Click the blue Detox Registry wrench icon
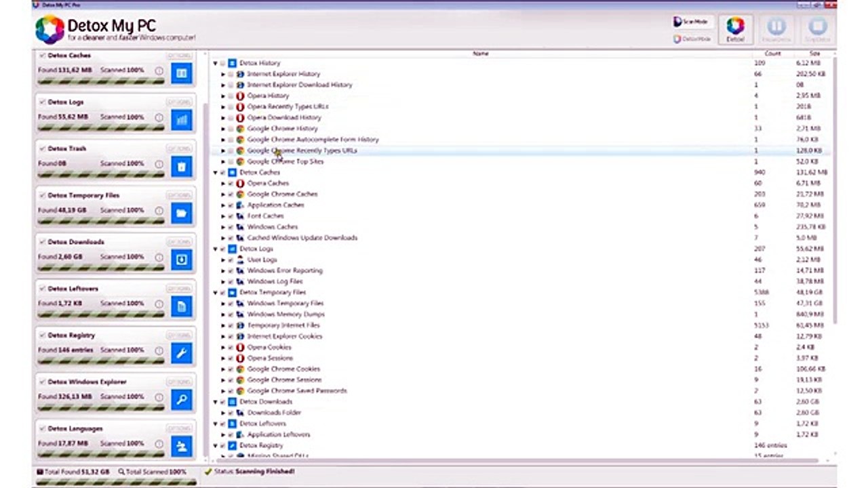 tap(181, 353)
